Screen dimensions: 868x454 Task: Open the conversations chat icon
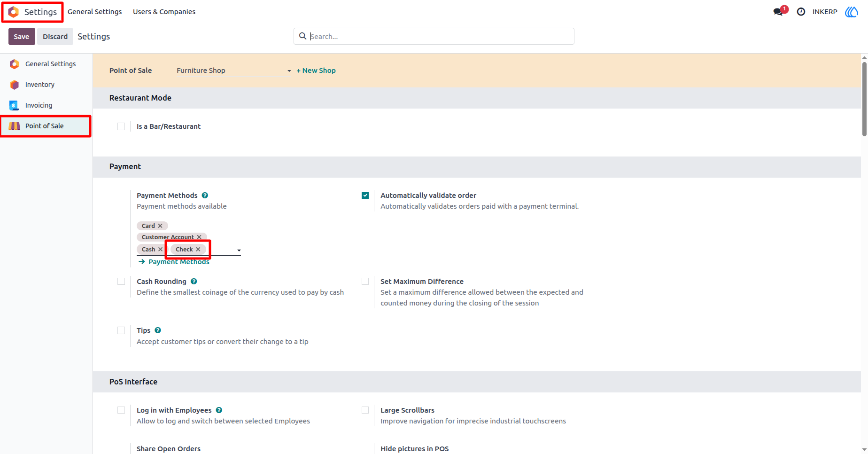pyautogui.click(x=778, y=12)
